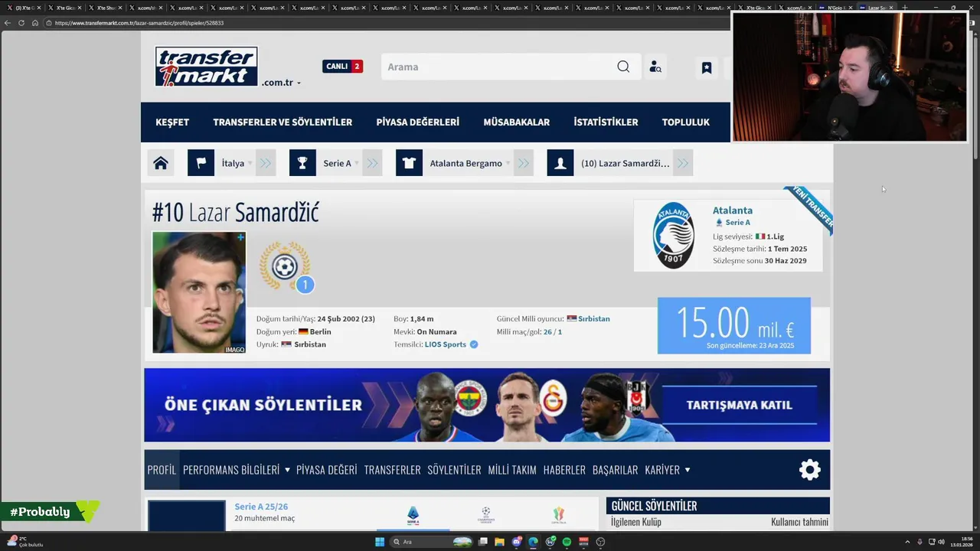This screenshot has width=980, height=551.
Task: Click the Fenerbahçe crest in banner
Action: pyautogui.click(x=470, y=399)
